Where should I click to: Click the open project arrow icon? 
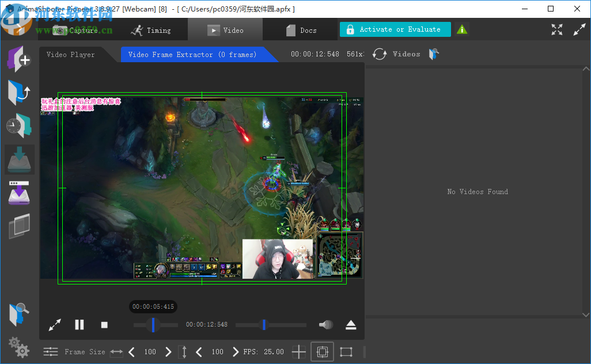[x=20, y=92]
